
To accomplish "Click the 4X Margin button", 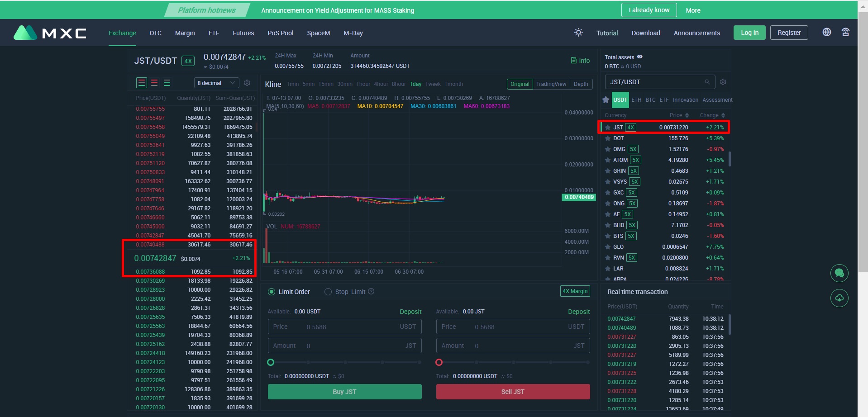I will pos(575,291).
